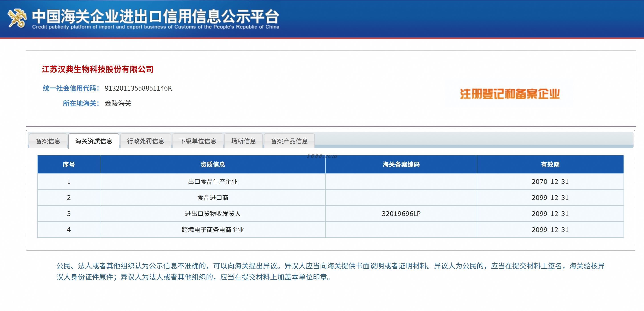Click the 序号 column header
The width and height of the screenshot is (644, 311).
[x=69, y=164]
